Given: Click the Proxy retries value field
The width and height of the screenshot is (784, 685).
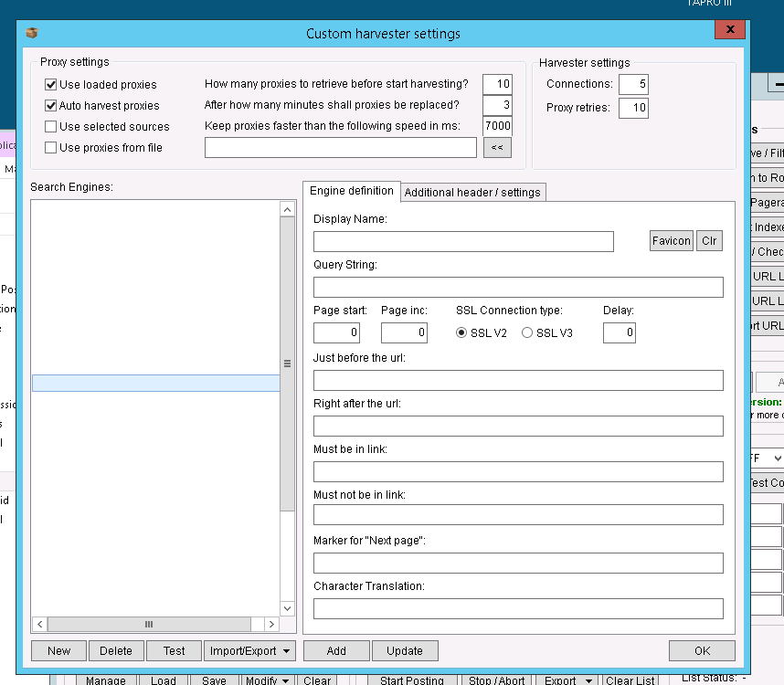Looking at the screenshot, I should tap(633, 108).
